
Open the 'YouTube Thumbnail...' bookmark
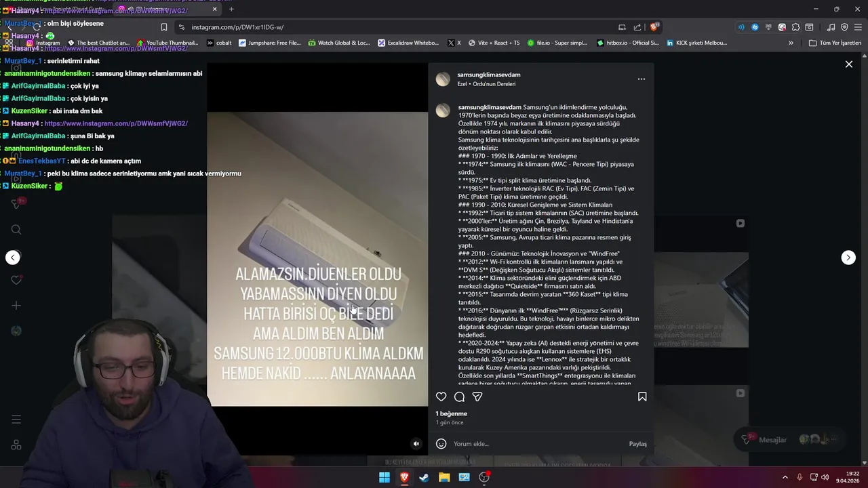167,43
